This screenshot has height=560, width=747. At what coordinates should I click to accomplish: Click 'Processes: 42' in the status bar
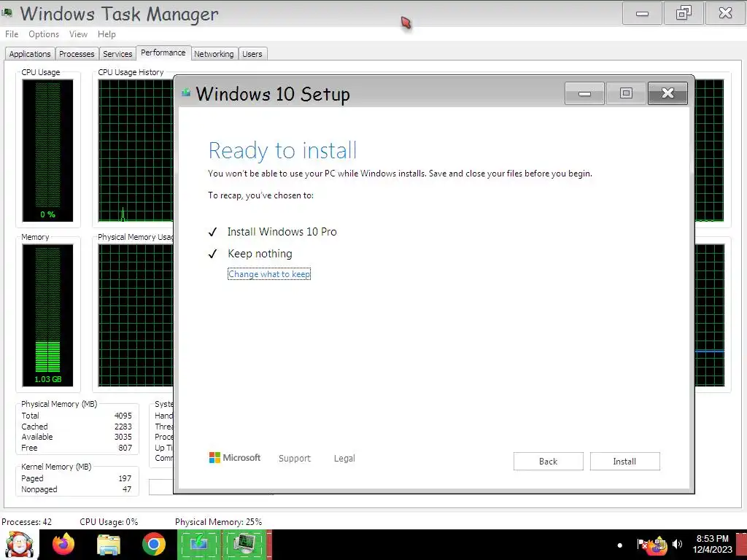click(x=27, y=522)
